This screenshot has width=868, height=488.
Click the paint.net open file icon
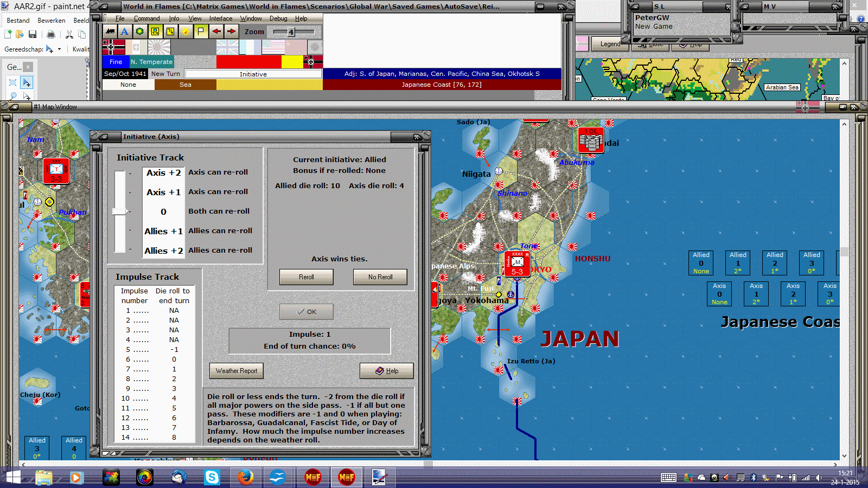click(20, 35)
